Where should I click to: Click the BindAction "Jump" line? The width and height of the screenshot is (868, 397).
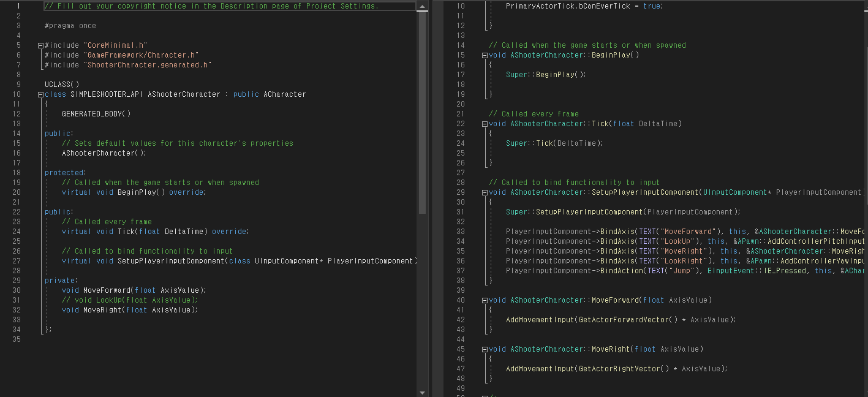click(x=686, y=271)
